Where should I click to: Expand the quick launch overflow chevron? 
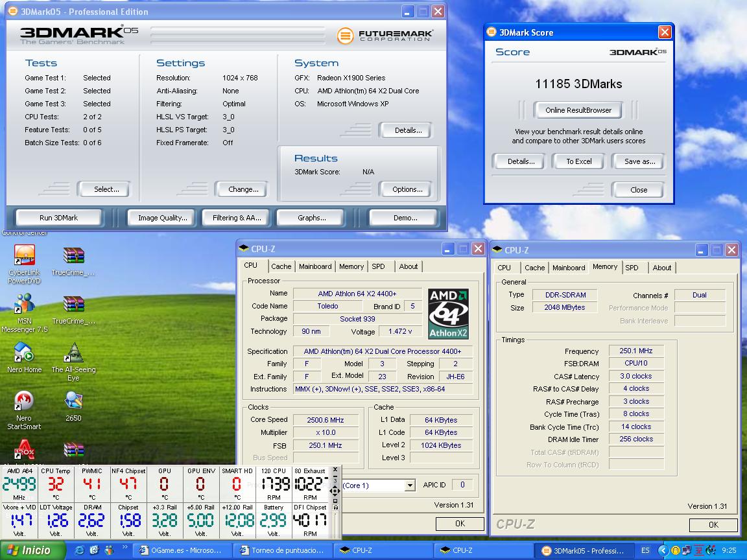pyautogui.click(x=124, y=548)
